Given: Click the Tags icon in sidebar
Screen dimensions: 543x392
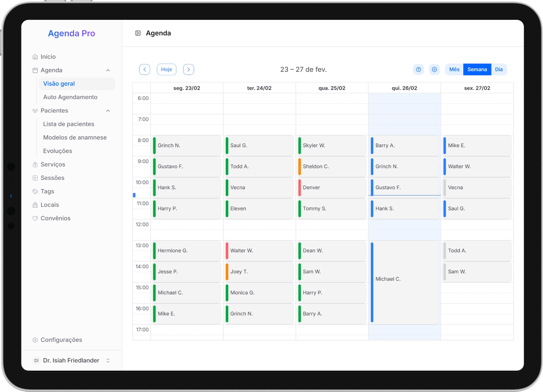Looking at the screenshot, I should tap(35, 191).
